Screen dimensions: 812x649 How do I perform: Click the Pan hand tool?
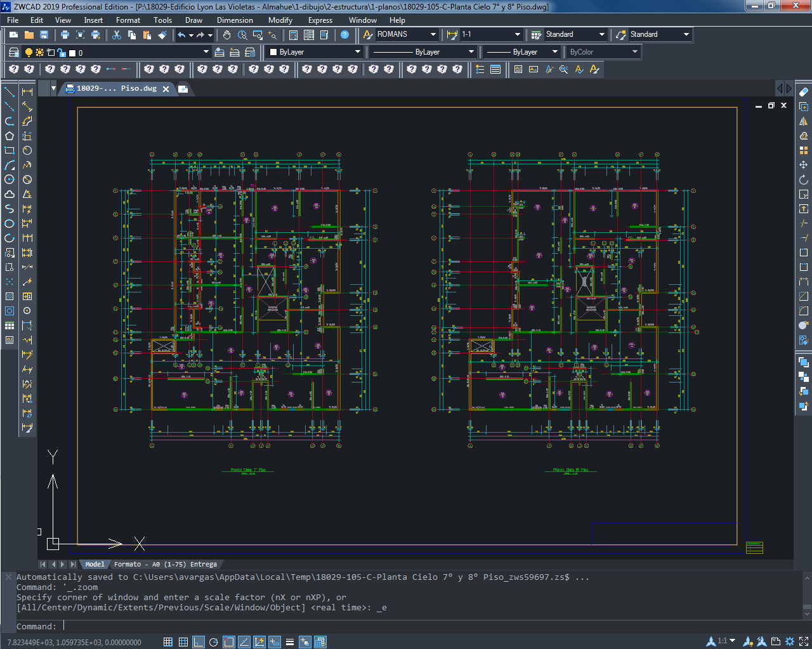pyautogui.click(x=226, y=35)
